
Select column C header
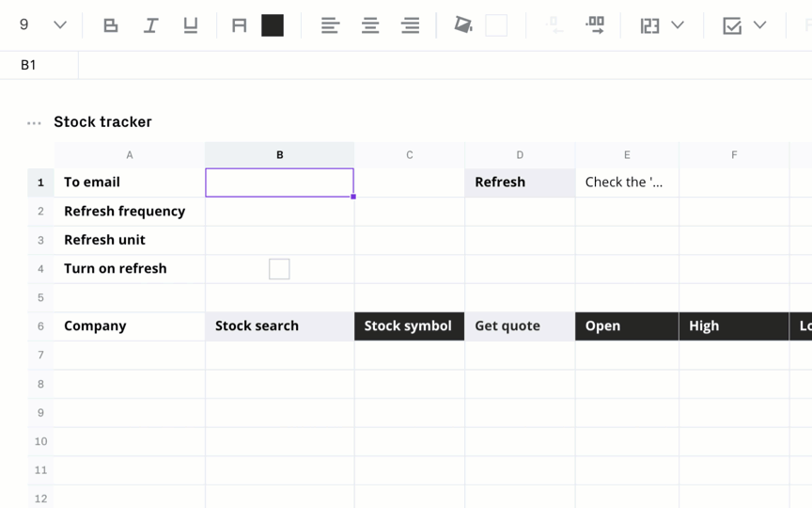pyautogui.click(x=410, y=155)
